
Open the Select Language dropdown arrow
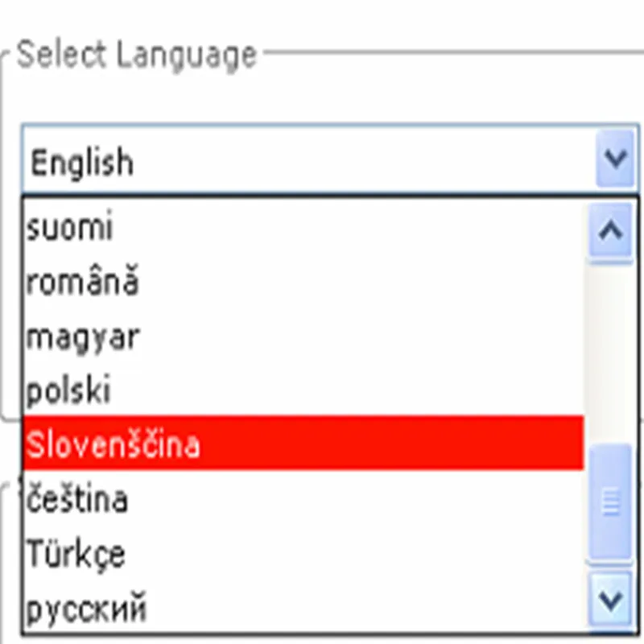pyautogui.click(x=616, y=159)
